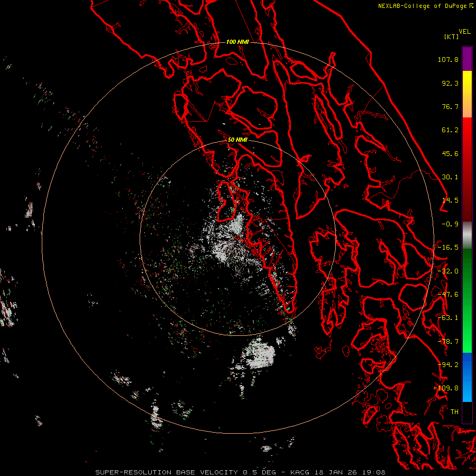Click the large gray echo blob south of the 50 NMI ring

(x=259, y=353)
